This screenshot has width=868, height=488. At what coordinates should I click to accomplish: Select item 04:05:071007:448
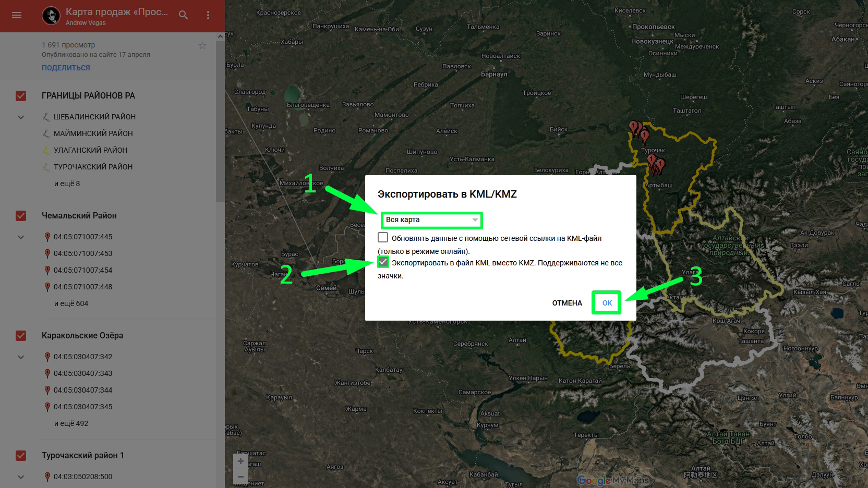[83, 287]
